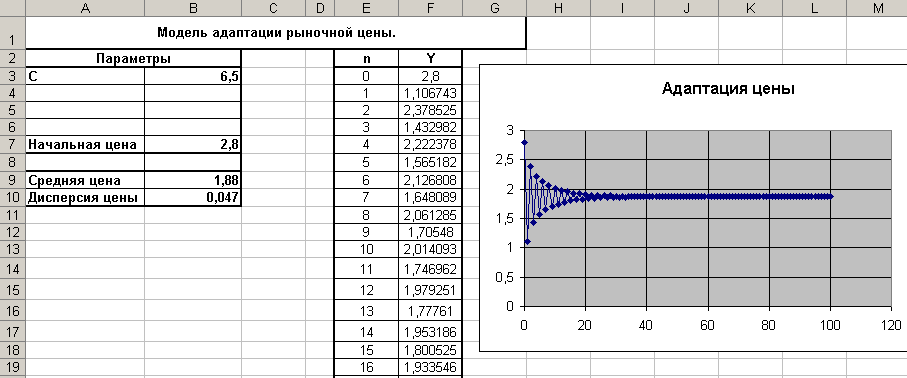Select the Y value 1,979251
Viewport: 907px width, 378px height.
point(430,289)
